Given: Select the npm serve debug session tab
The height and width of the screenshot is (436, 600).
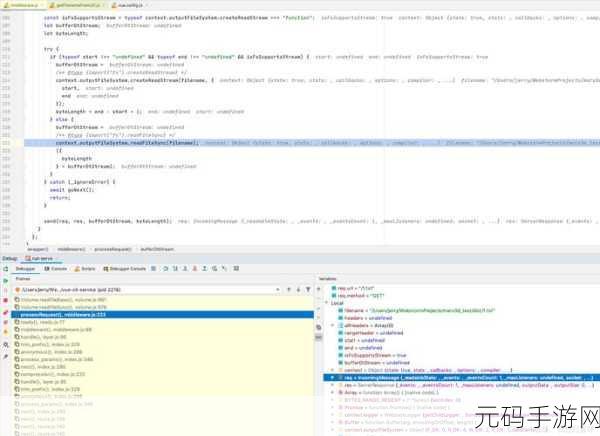Looking at the screenshot, I should tap(39, 258).
